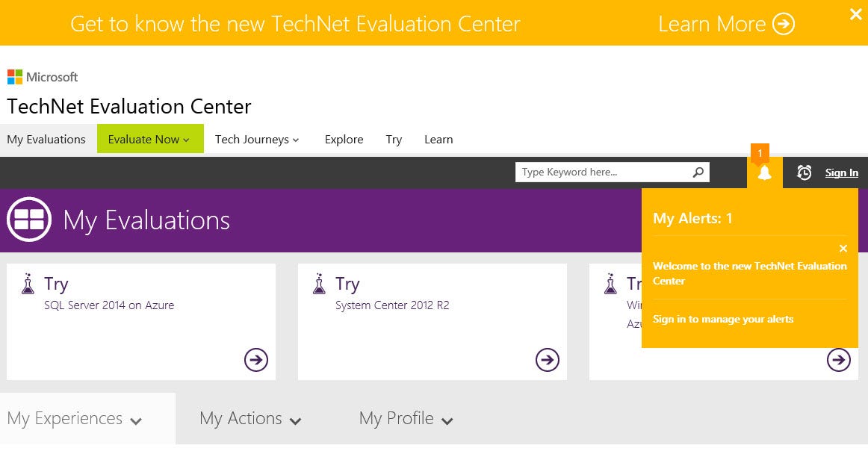Image resolution: width=868 pixels, height=457 pixels.
Task: Click the Learn More arrow in the banner
Action: tap(783, 23)
